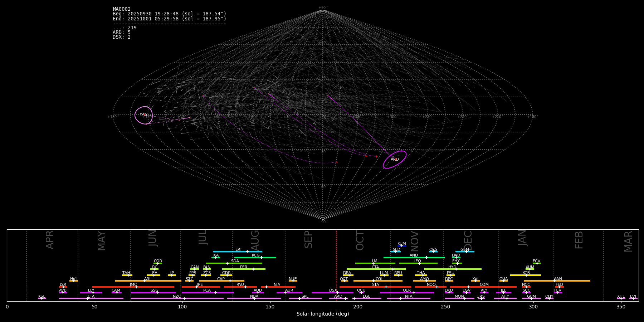Click the +210 longitude label on map
Screen dimensions: 644x322
click(x=497, y=117)
